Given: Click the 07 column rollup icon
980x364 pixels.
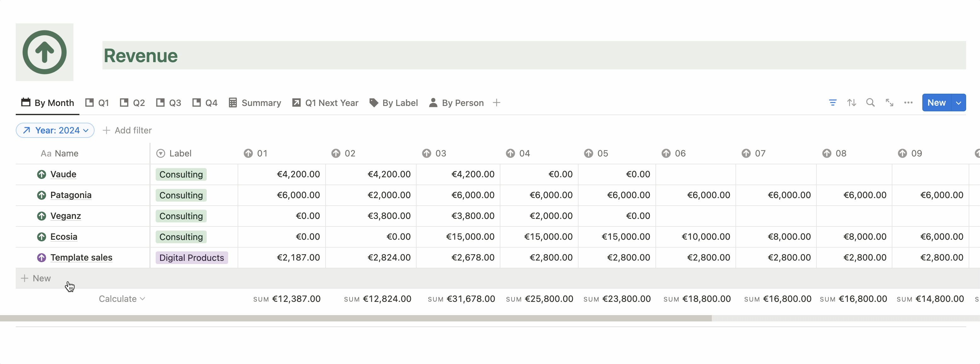Looking at the screenshot, I should coord(746,153).
